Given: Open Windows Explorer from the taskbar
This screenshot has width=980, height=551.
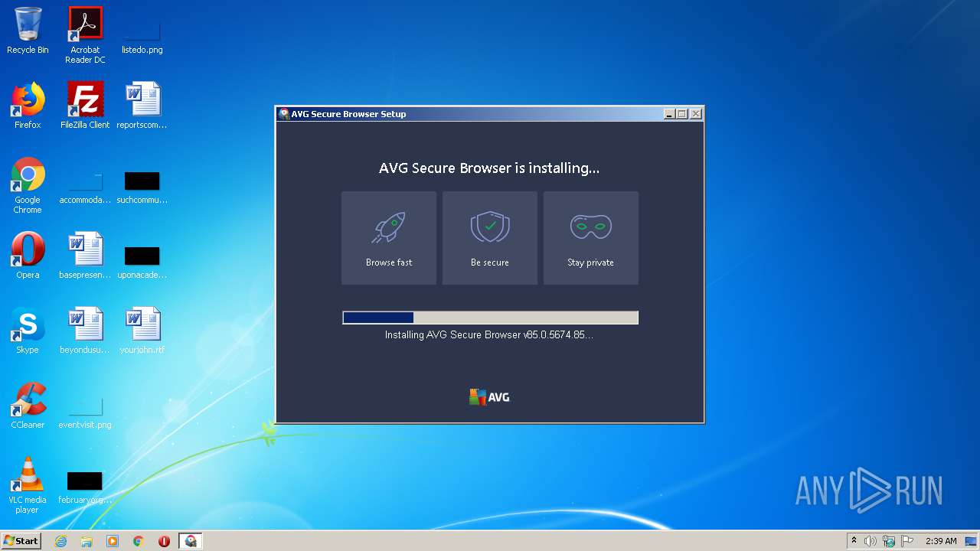Looking at the screenshot, I should pos(87,541).
